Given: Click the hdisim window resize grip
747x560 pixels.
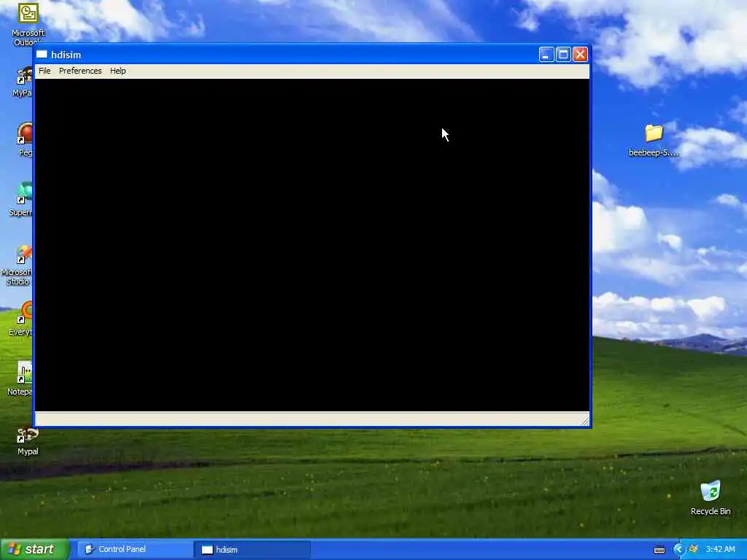Looking at the screenshot, I should [585, 421].
